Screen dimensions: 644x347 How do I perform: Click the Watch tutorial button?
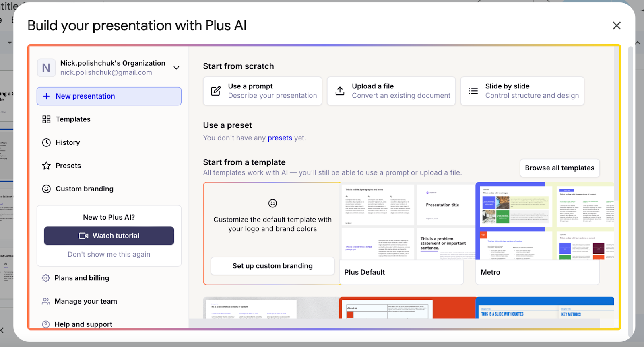coord(109,236)
